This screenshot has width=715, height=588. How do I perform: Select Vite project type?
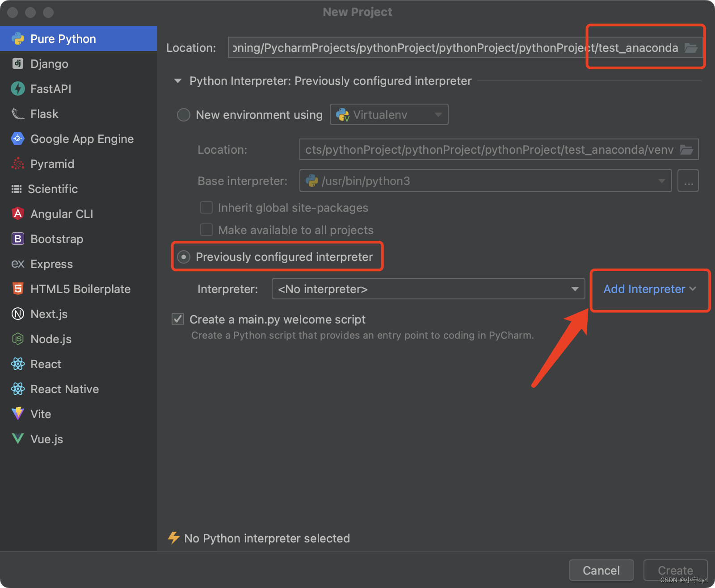click(x=79, y=414)
